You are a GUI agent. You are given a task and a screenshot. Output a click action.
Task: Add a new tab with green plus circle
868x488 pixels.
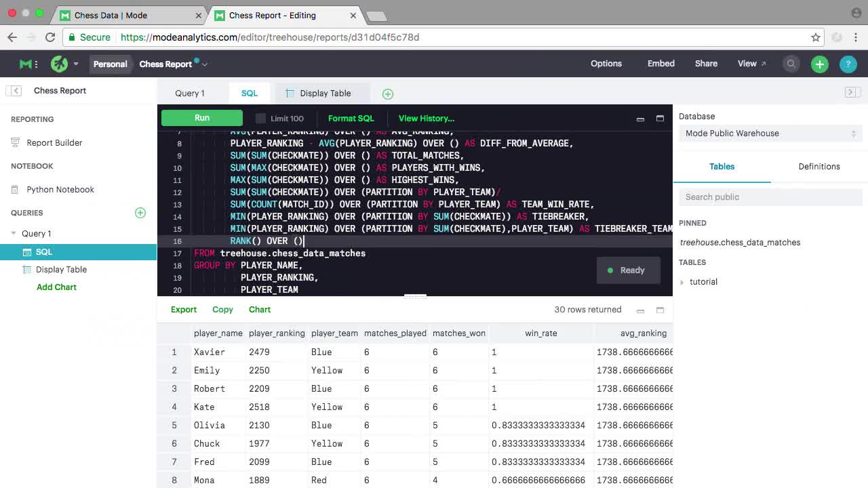pos(388,94)
